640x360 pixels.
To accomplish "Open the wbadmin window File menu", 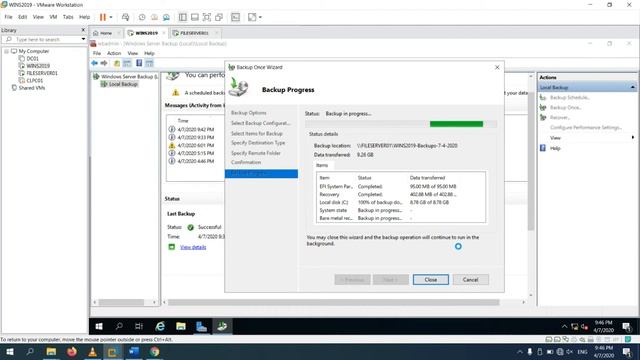I will point(97,53).
